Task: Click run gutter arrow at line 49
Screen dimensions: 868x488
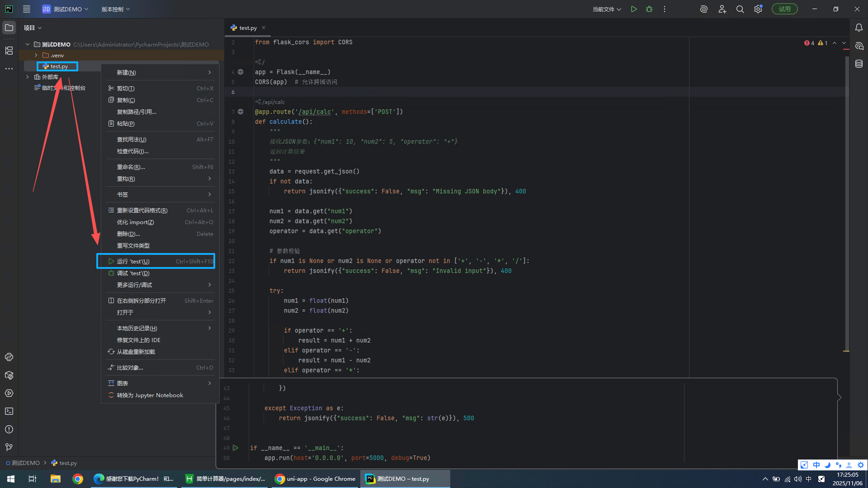Action: click(236, 448)
